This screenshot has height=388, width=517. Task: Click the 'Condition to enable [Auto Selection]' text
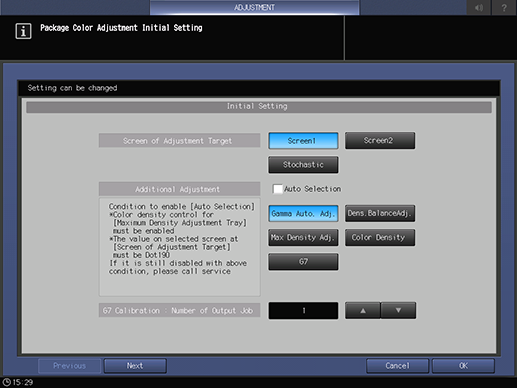coord(182,207)
